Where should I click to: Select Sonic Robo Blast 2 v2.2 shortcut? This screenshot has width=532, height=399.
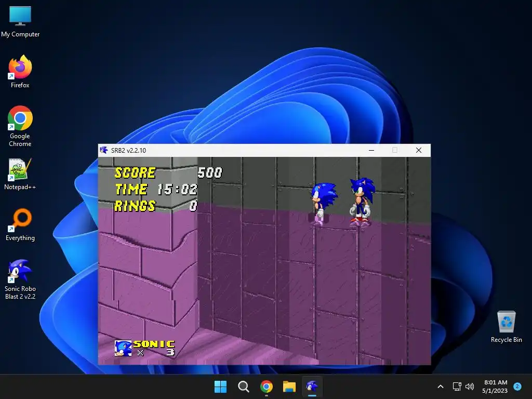click(20, 279)
